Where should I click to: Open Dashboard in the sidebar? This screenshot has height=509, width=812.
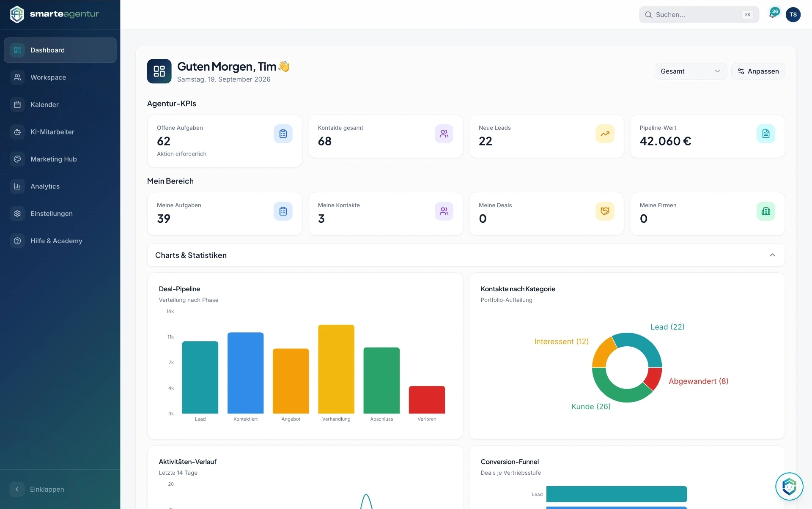pos(60,50)
